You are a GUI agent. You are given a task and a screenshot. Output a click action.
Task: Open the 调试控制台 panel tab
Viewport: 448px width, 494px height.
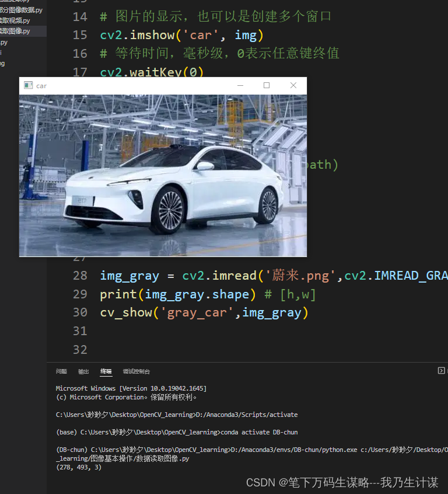(136, 372)
